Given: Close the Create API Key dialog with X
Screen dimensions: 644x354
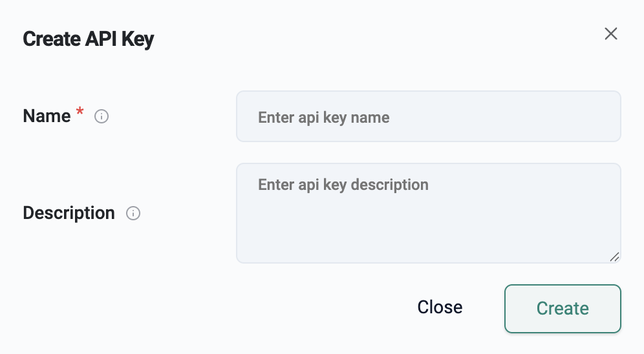Looking at the screenshot, I should [x=611, y=34].
